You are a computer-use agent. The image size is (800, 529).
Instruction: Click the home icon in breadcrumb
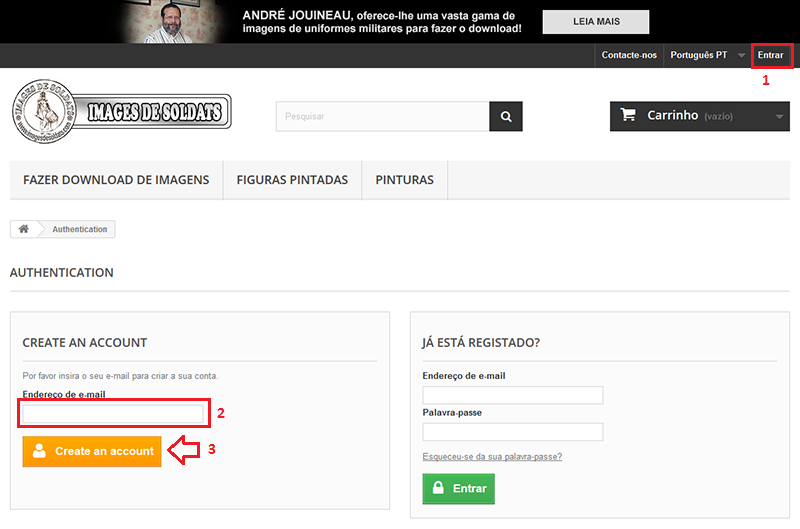coord(24,229)
